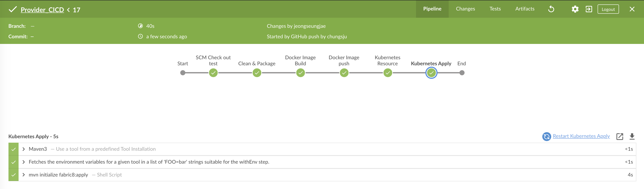Viewport: 644px width, 189px height.
Task: Click the 4s duration of mvn step
Action: click(x=630, y=175)
